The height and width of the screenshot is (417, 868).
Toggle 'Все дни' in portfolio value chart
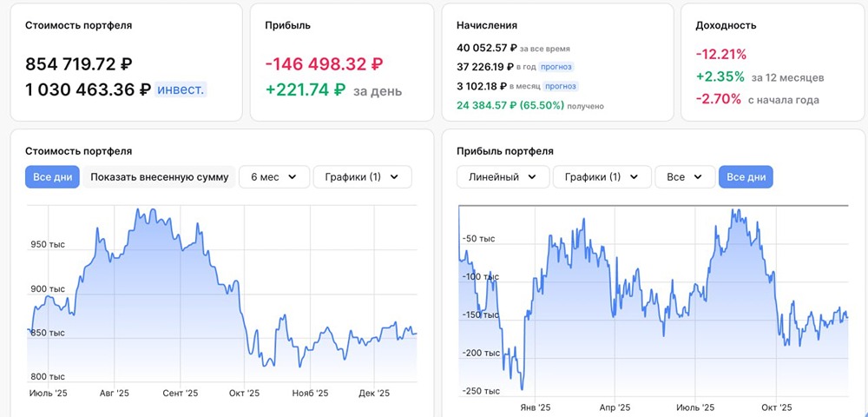click(x=52, y=177)
